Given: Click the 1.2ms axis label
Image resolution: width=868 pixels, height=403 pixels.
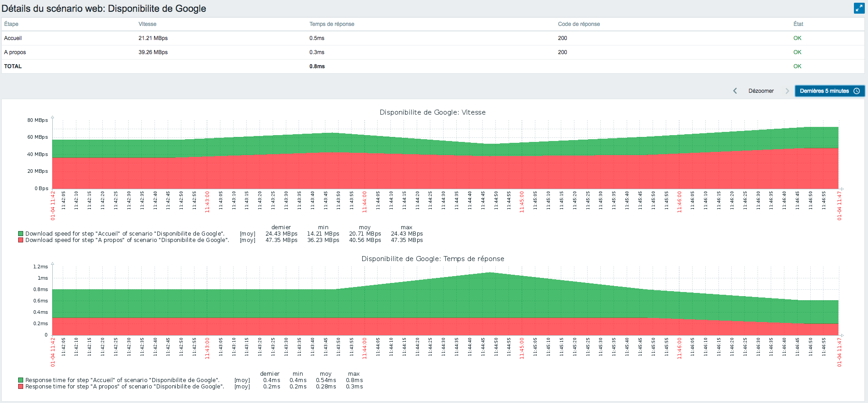Looking at the screenshot, I should (40, 267).
